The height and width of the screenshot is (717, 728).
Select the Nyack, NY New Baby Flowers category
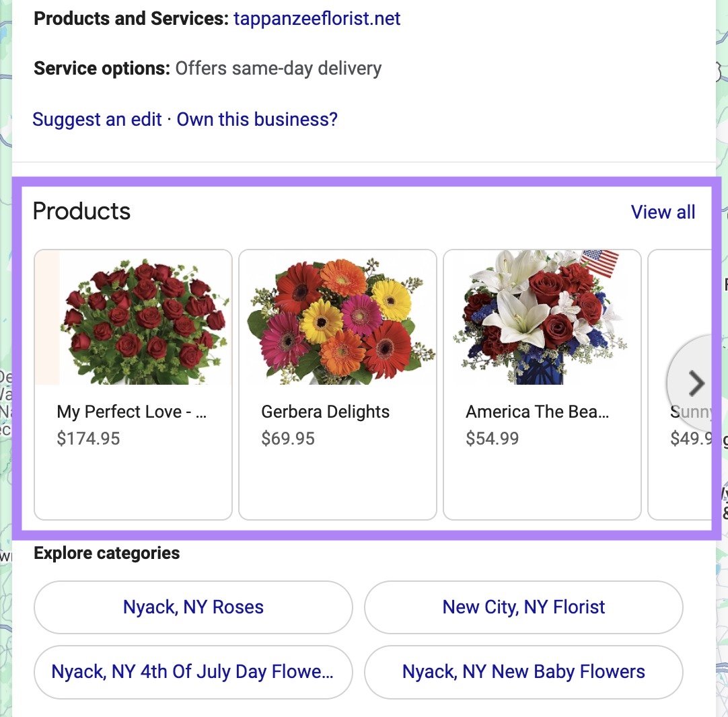click(x=523, y=671)
